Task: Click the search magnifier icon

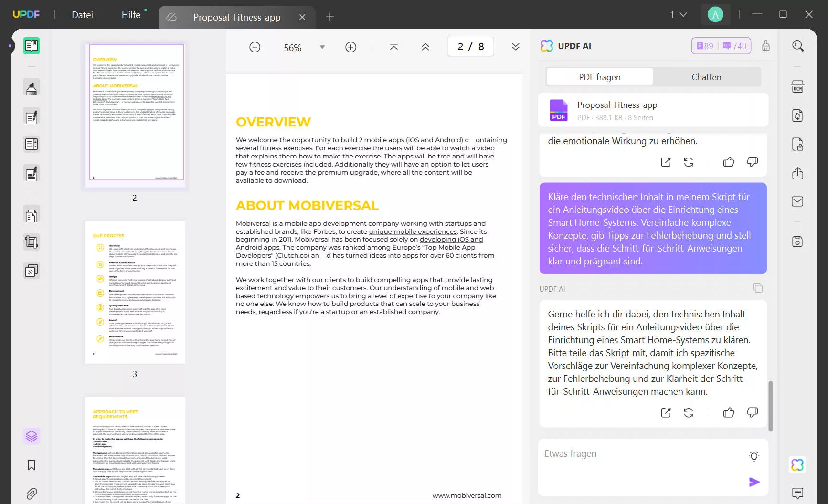Action: pos(797,46)
